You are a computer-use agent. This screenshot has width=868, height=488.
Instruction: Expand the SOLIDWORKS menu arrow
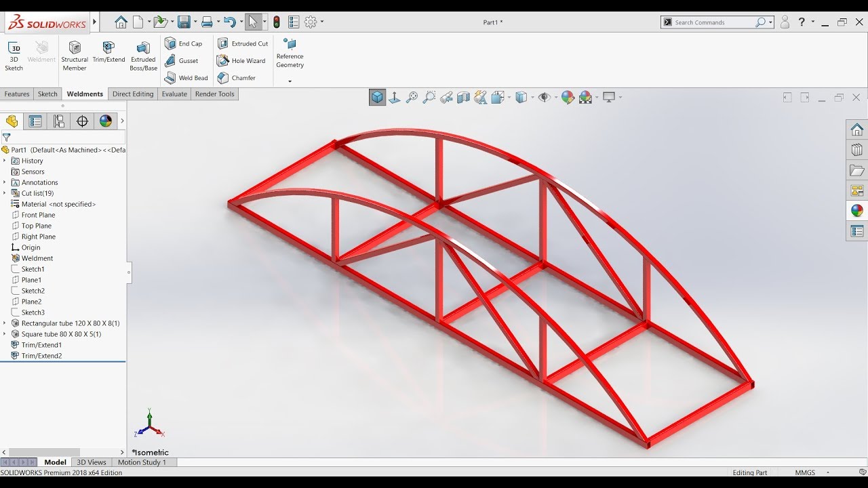click(94, 22)
